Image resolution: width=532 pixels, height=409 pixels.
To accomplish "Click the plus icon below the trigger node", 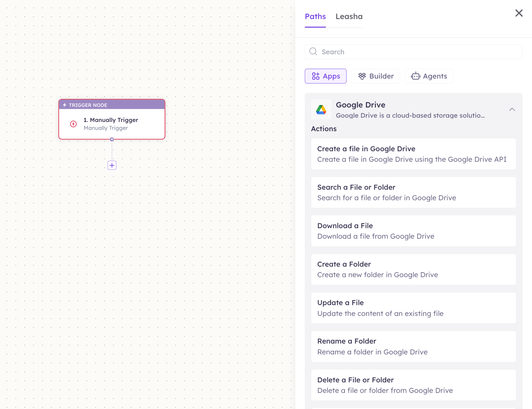I will 112,165.
